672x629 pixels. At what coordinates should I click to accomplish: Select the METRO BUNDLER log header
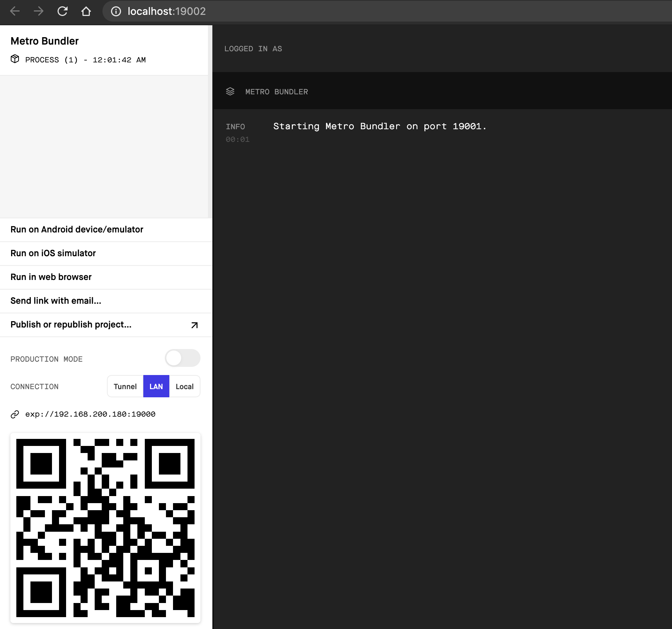(x=443, y=91)
